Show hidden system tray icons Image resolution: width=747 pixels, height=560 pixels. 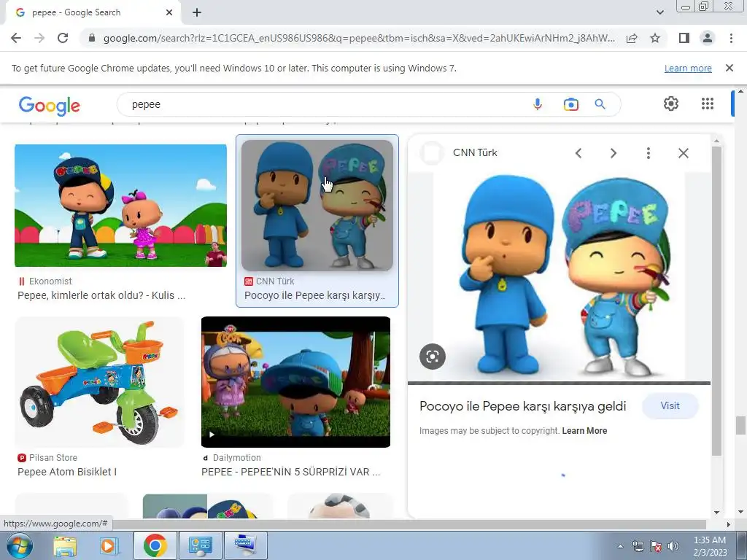tap(620, 547)
